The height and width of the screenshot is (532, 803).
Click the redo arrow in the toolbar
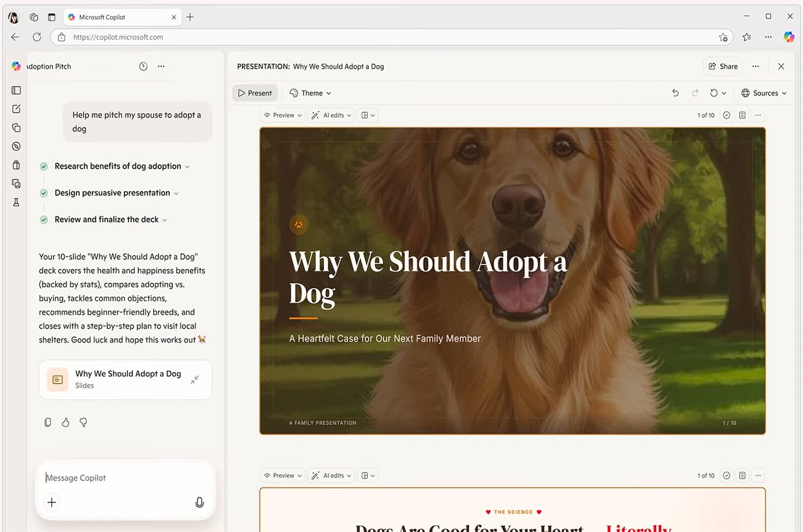(695, 93)
